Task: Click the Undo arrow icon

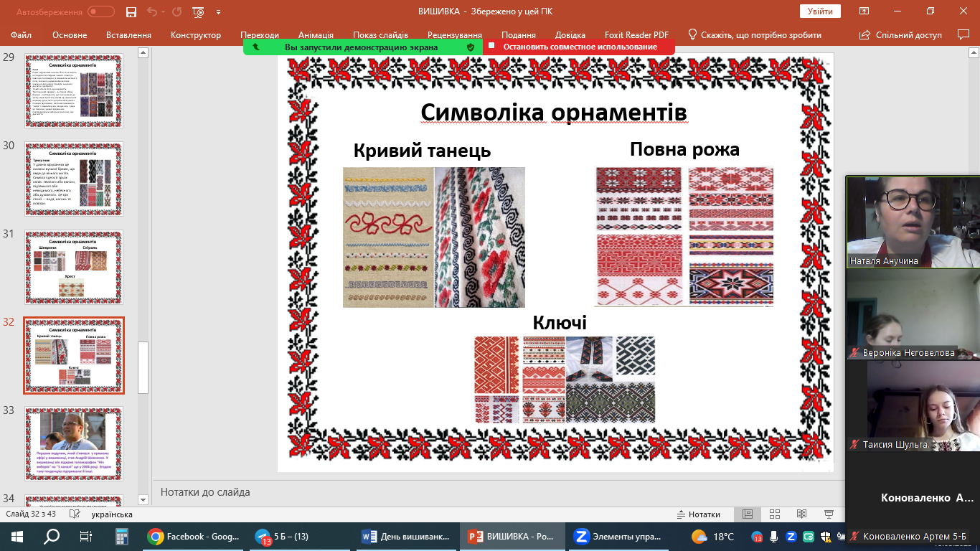Action: [x=151, y=11]
